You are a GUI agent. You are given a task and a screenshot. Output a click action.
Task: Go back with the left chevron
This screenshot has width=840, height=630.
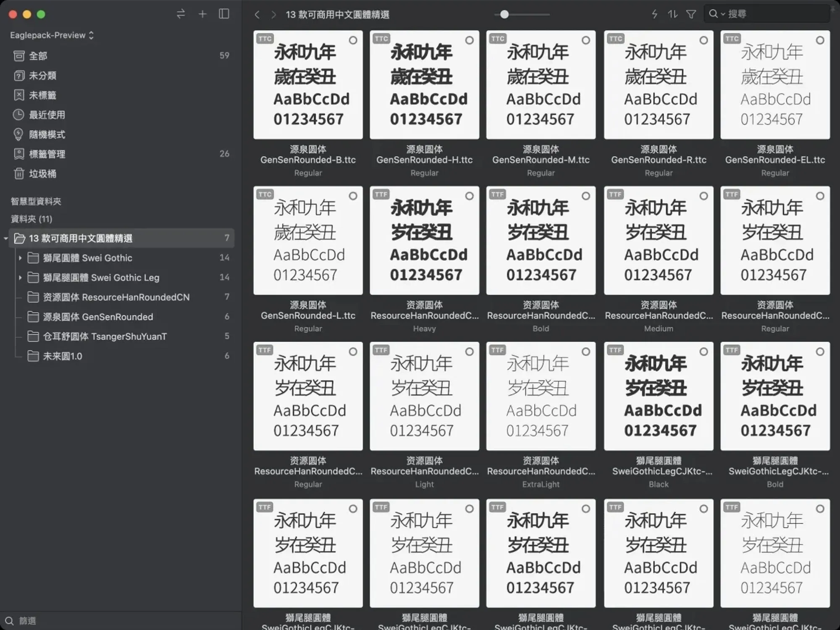tap(257, 15)
